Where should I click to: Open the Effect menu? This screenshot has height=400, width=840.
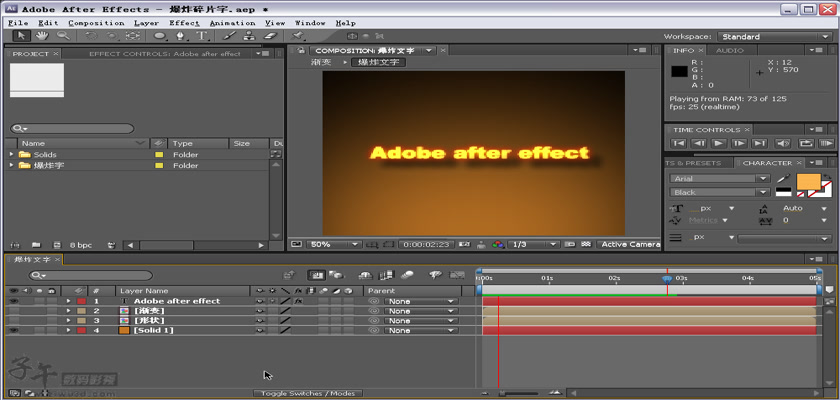click(x=184, y=23)
